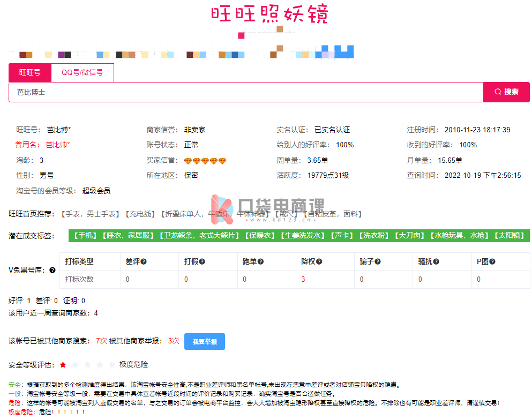This screenshot has height=420, width=532.
Task: Click the 【太阳镜】 tag
Action: click(x=509, y=235)
